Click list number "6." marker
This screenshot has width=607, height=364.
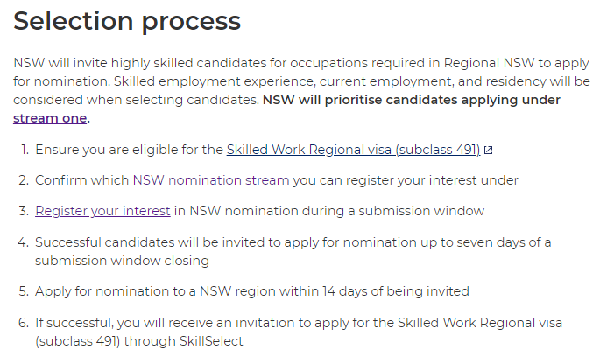pos(24,323)
